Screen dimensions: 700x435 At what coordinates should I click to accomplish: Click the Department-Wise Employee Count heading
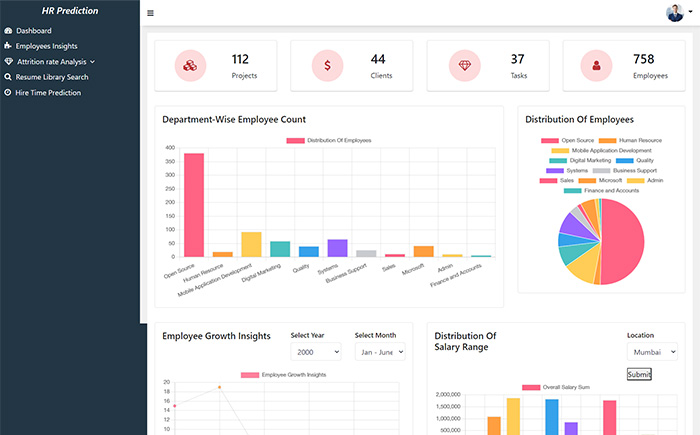pos(234,120)
